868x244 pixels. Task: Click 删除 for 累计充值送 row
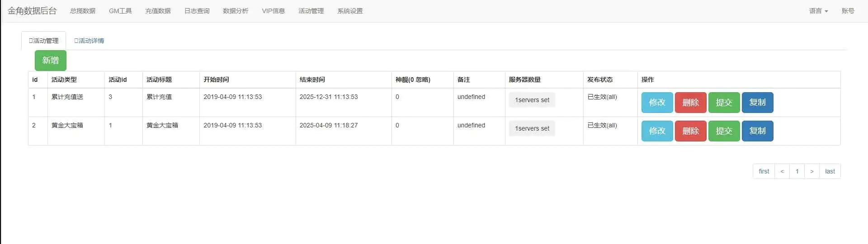tap(691, 103)
